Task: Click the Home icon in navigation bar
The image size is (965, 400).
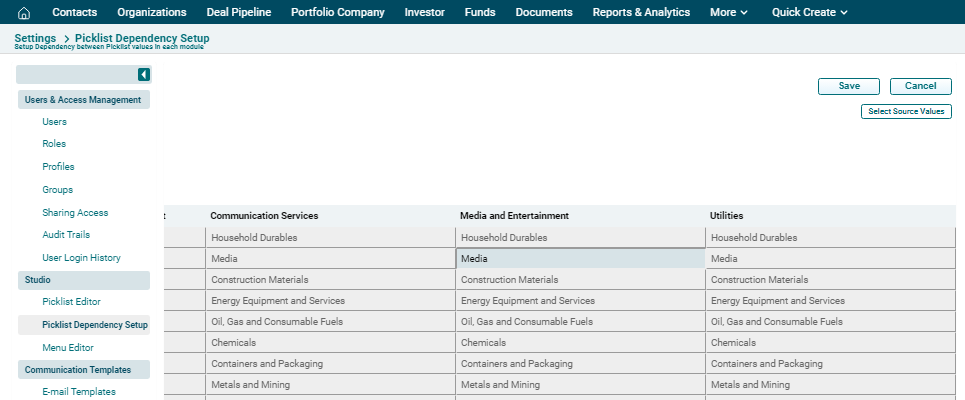Action: click(x=24, y=13)
